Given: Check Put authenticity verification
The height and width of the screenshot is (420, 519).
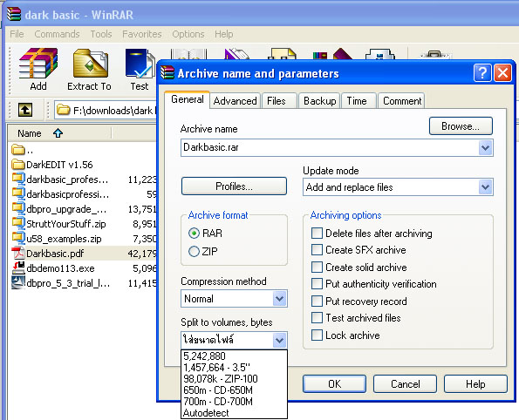Looking at the screenshot, I should tap(317, 284).
